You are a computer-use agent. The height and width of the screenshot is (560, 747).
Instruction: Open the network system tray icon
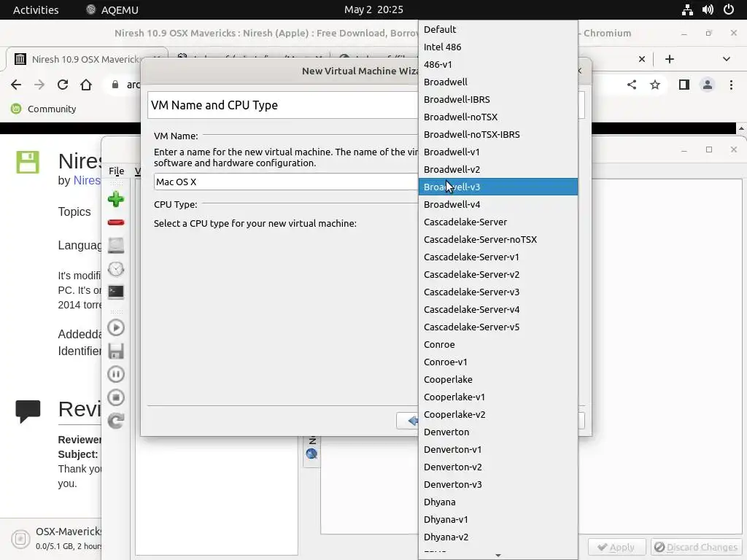[687, 9]
